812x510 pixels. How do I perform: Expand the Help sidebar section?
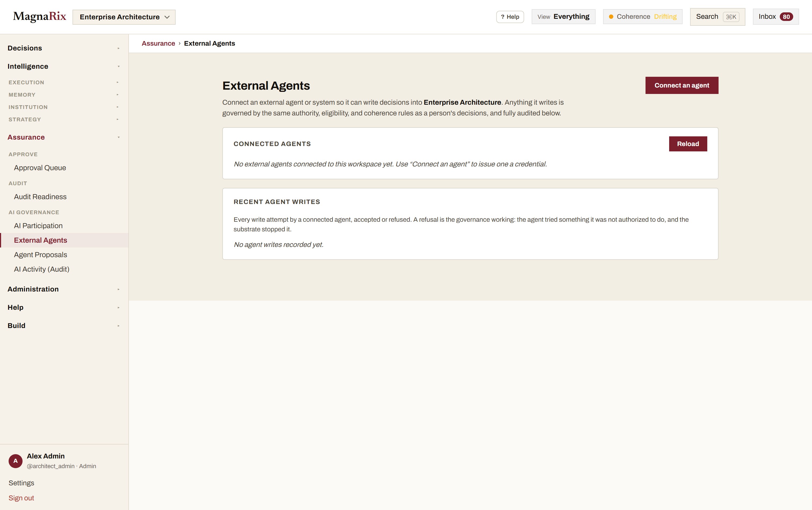click(x=64, y=307)
